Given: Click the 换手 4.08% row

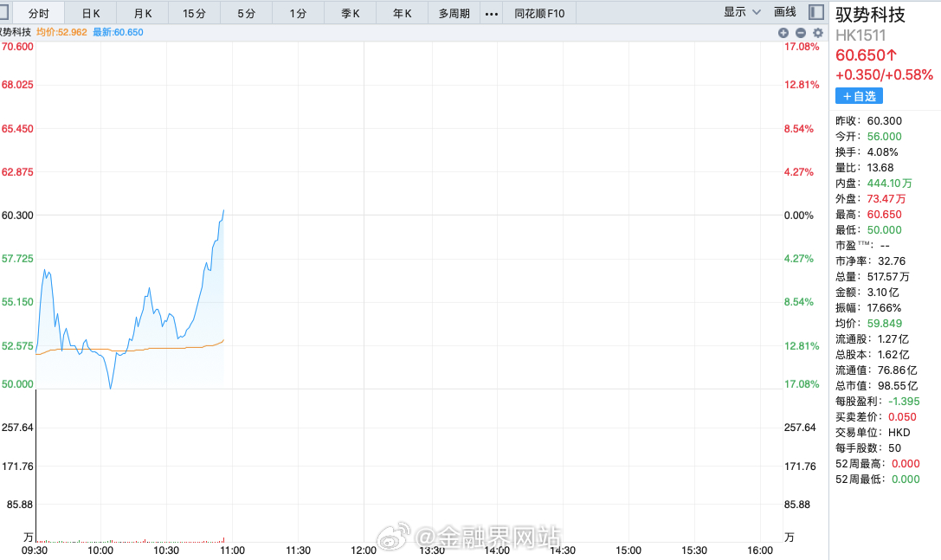Looking at the screenshot, I should point(867,151).
